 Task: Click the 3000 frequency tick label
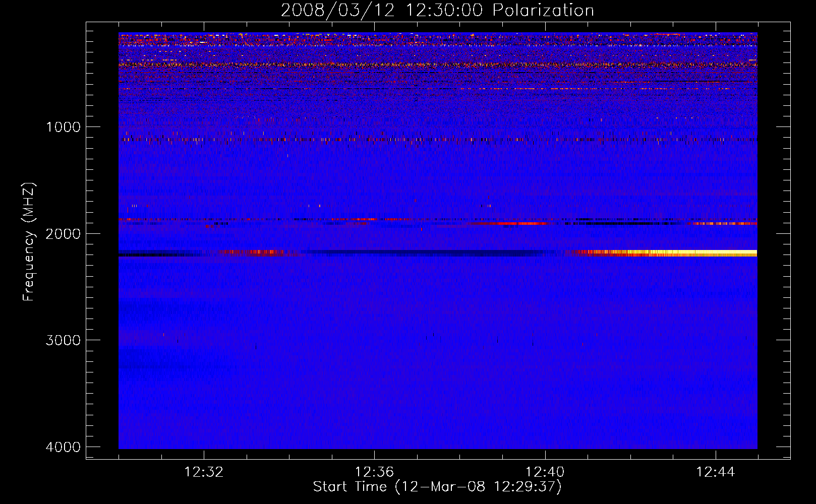click(x=63, y=340)
